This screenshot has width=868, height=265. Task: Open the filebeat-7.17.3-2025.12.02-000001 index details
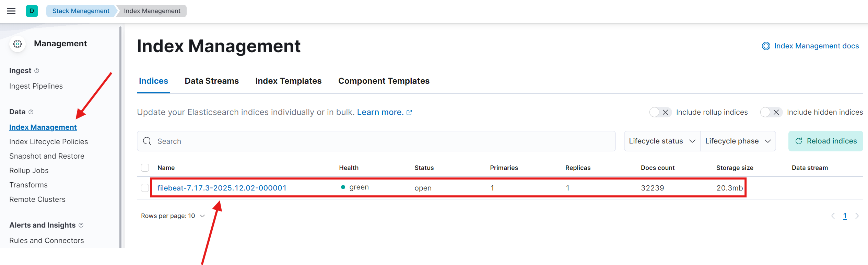(222, 188)
